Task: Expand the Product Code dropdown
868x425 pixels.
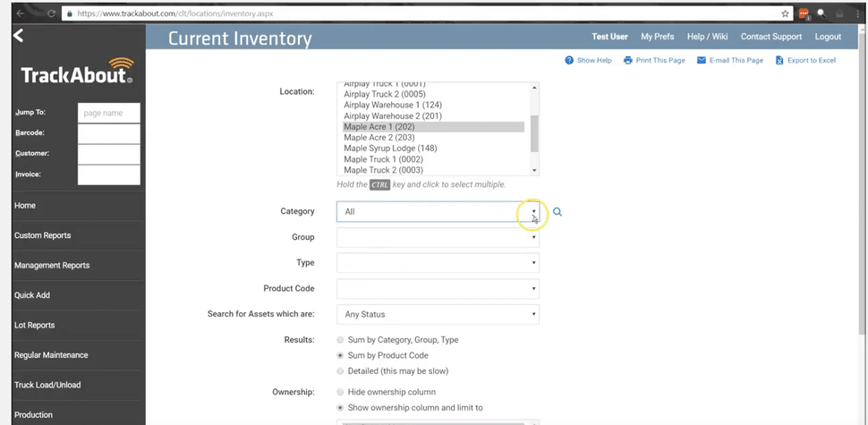Action: pos(438,288)
